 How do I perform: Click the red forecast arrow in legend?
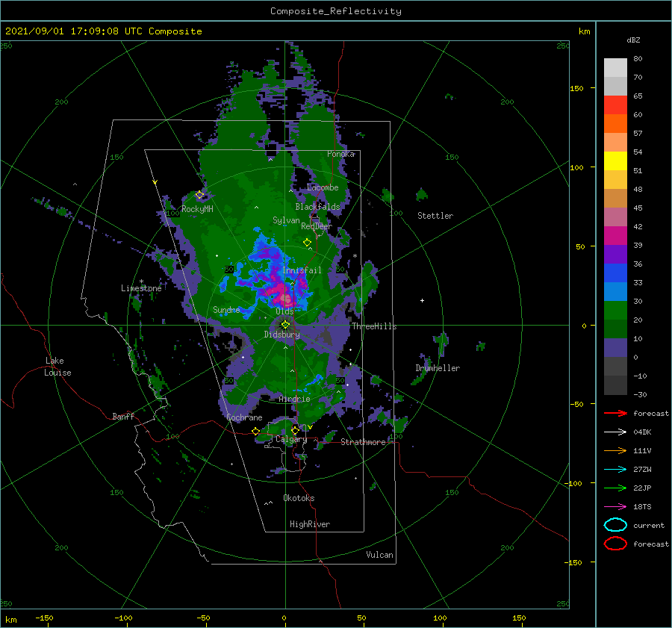pyautogui.click(x=615, y=413)
